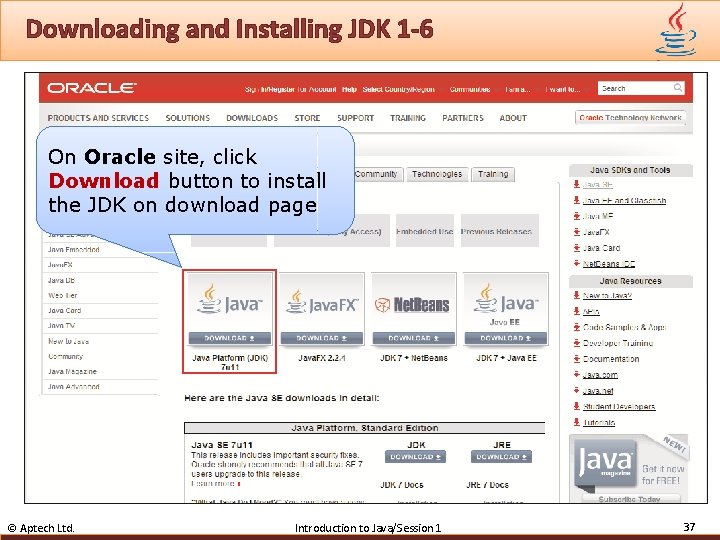
Task: Open Java.net resource link
Action: pyautogui.click(x=598, y=391)
